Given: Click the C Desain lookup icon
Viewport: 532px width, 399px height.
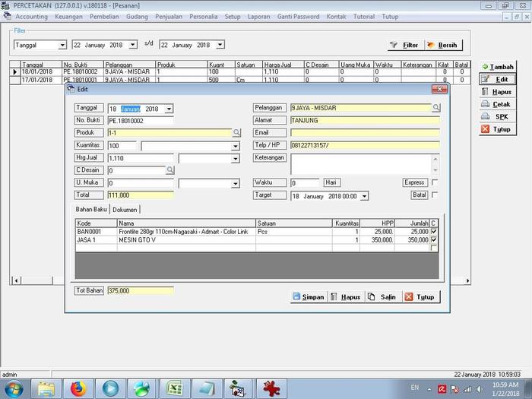Looking at the screenshot, I should point(170,171).
